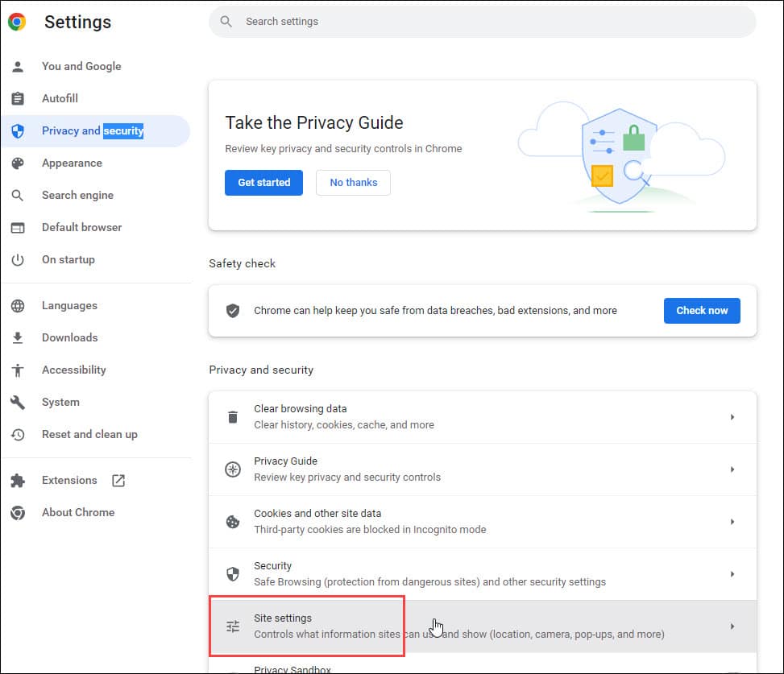This screenshot has height=674, width=784.
Task: Click the shield icon for Privacy and security
Action: [x=18, y=131]
